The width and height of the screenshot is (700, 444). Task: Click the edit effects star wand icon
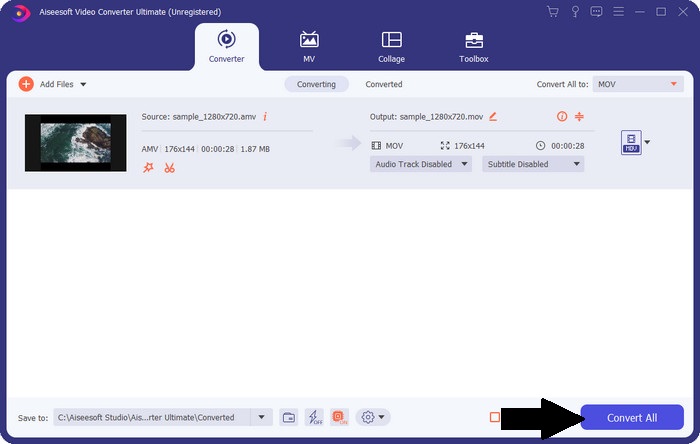[x=148, y=167]
